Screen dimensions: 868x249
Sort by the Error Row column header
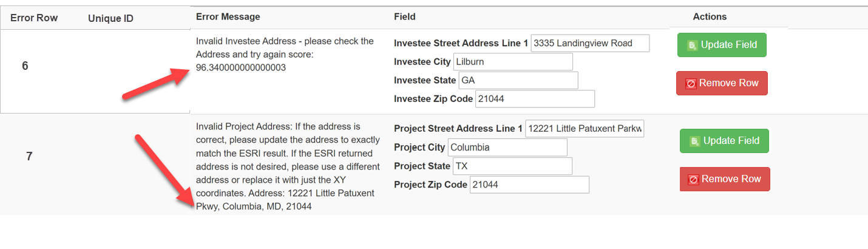tap(34, 18)
